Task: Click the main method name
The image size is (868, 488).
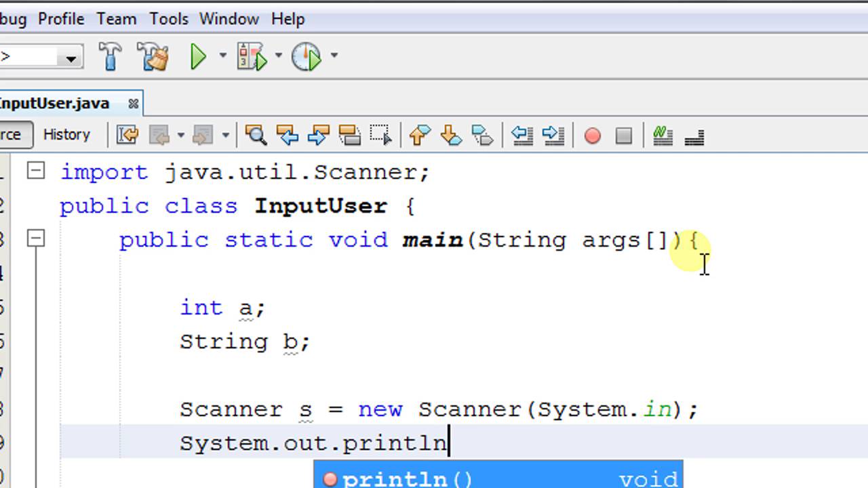Action: pos(433,240)
